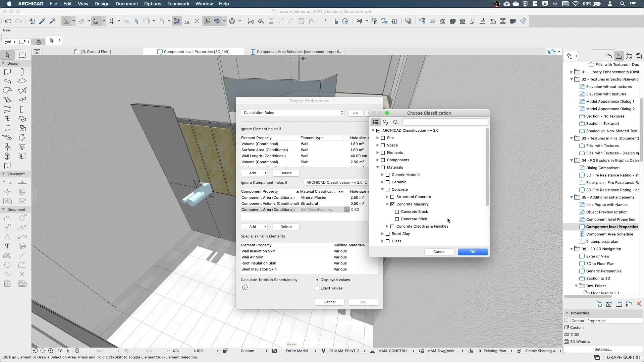This screenshot has height=362, width=644.
Task: Click the Choose Classification search field
Action: tap(445, 122)
